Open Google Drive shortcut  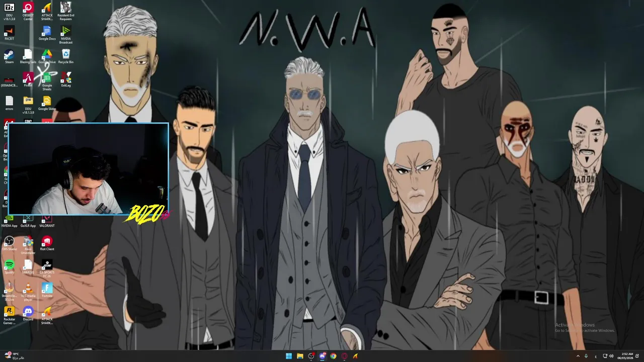(x=47, y=56)
